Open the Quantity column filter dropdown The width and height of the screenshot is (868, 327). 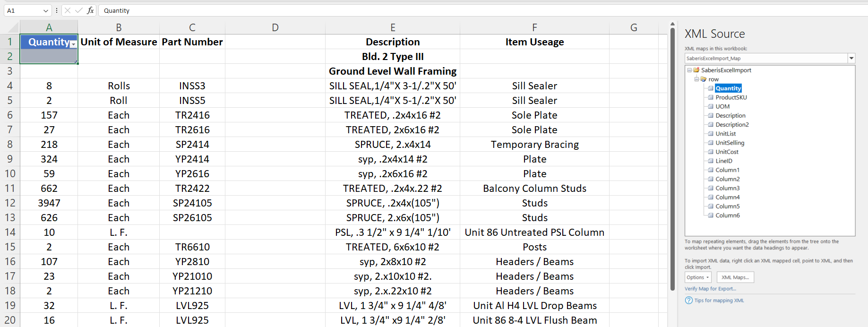(x=73, y=44)
